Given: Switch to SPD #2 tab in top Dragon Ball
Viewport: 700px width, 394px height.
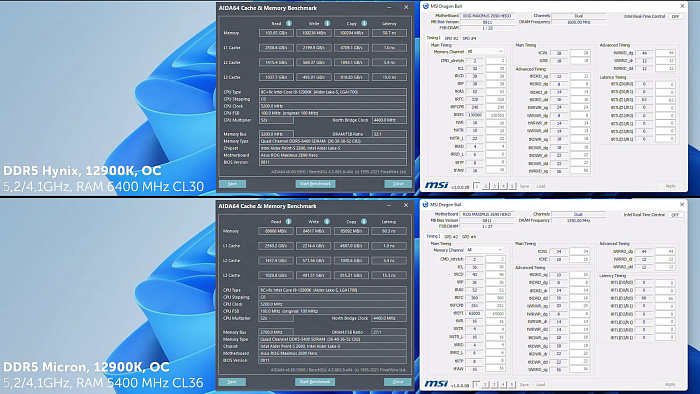Looking at the screenshot, I should tap(451, 38).
